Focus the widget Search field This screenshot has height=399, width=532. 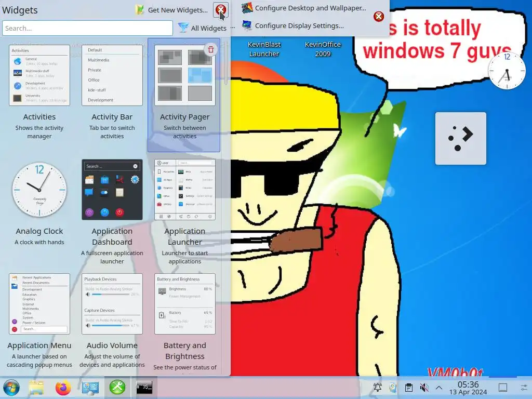[x=87, y=28]
